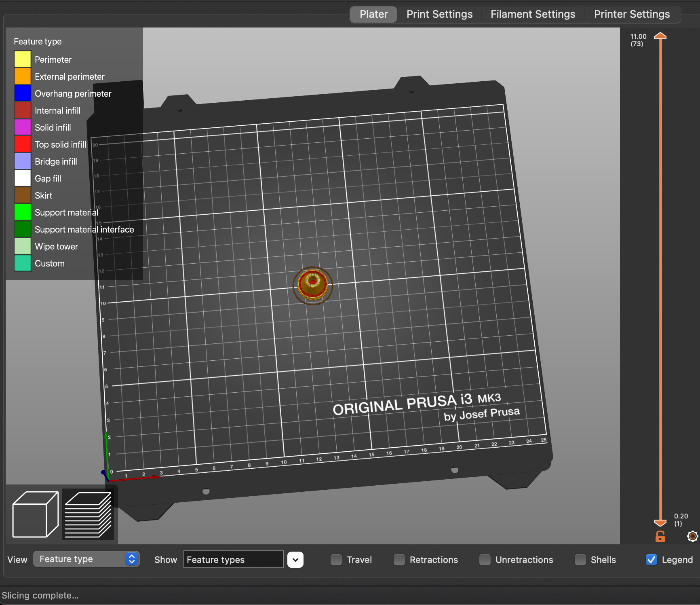Click the 'Overhang perimeter' legend label
Screen dimensions: 700x605
73,93
